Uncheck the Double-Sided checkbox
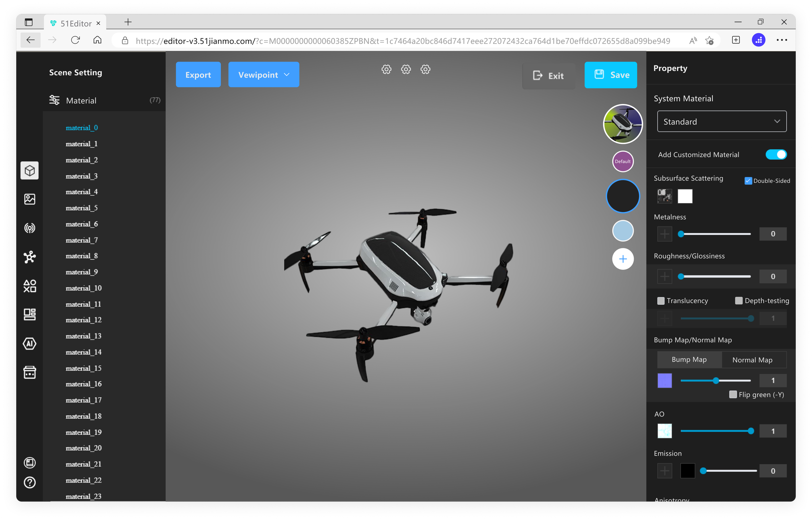 (x=748, y=181)
